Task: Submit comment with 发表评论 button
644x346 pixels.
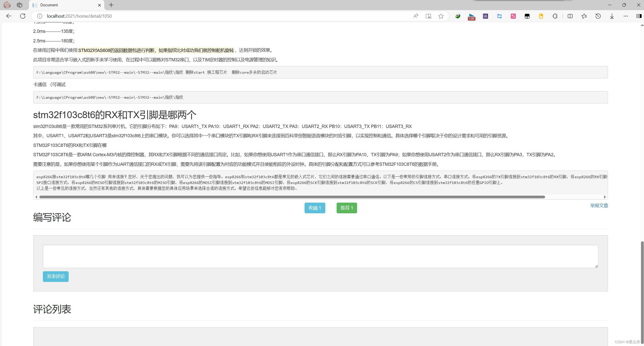Action: [56, 277]
